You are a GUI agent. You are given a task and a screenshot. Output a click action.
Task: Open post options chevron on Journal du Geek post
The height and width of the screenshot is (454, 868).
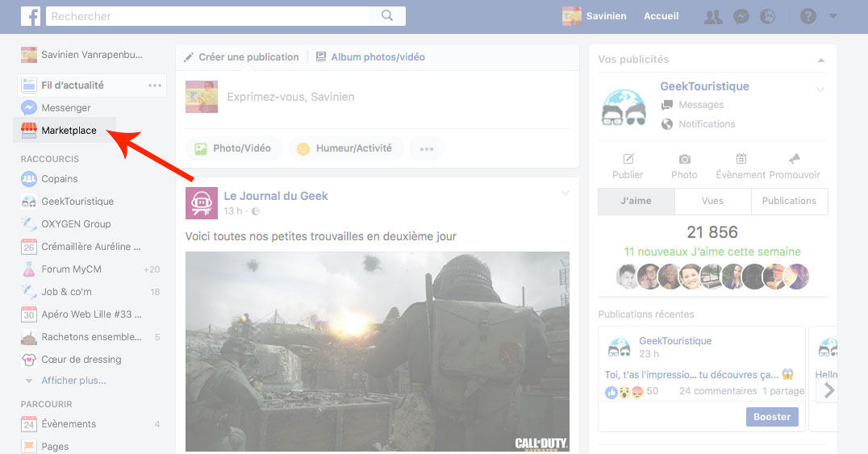tap(565, 193)
